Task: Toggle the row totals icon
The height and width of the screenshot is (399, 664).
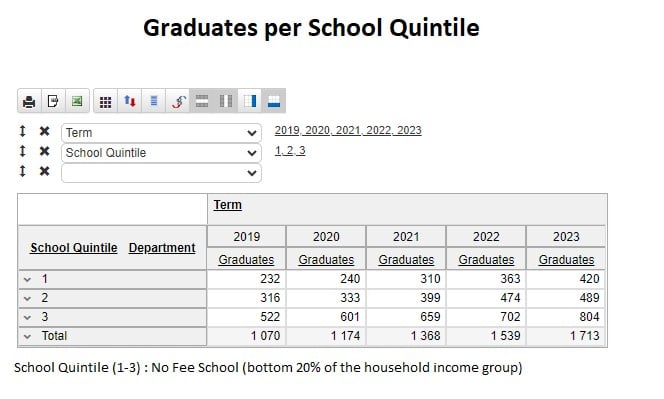Action: [x=202, y=101]
